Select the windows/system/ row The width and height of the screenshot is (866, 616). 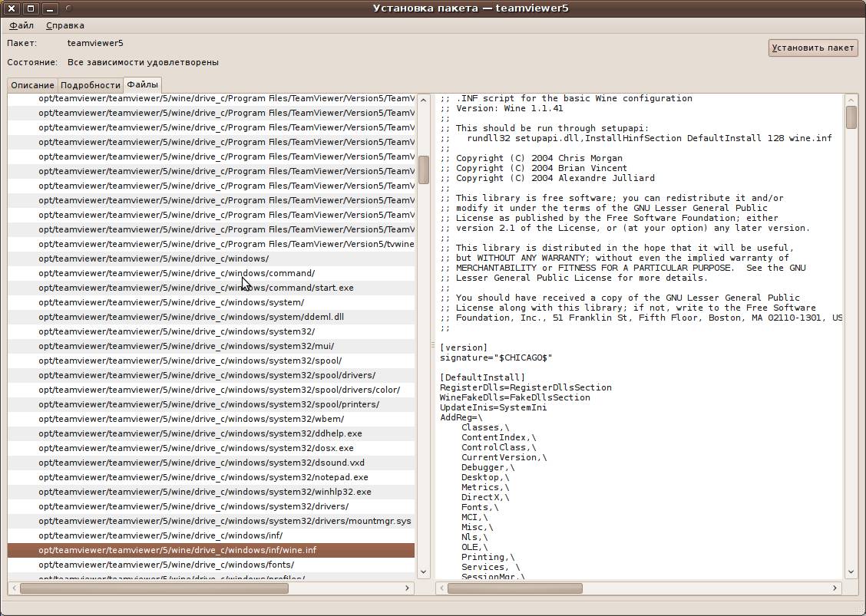(x=211, y=302)
